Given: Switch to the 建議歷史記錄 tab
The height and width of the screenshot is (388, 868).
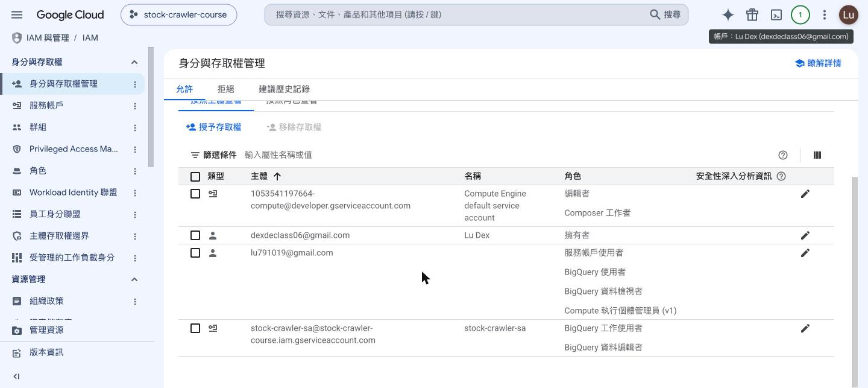Looking at the screenshot, I should point(284,89).
